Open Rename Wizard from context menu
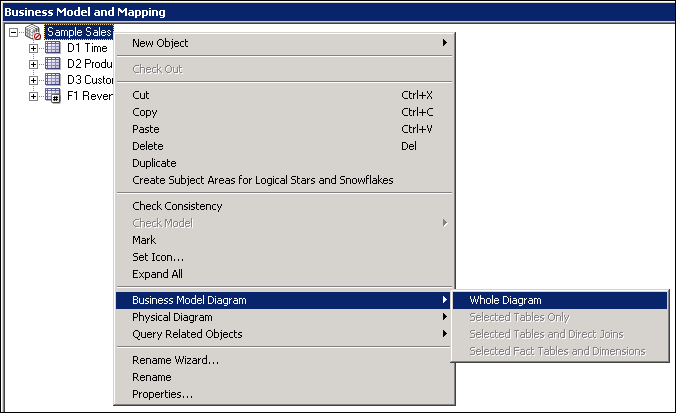Screen dimensions: 676x413 click(175, 360)
